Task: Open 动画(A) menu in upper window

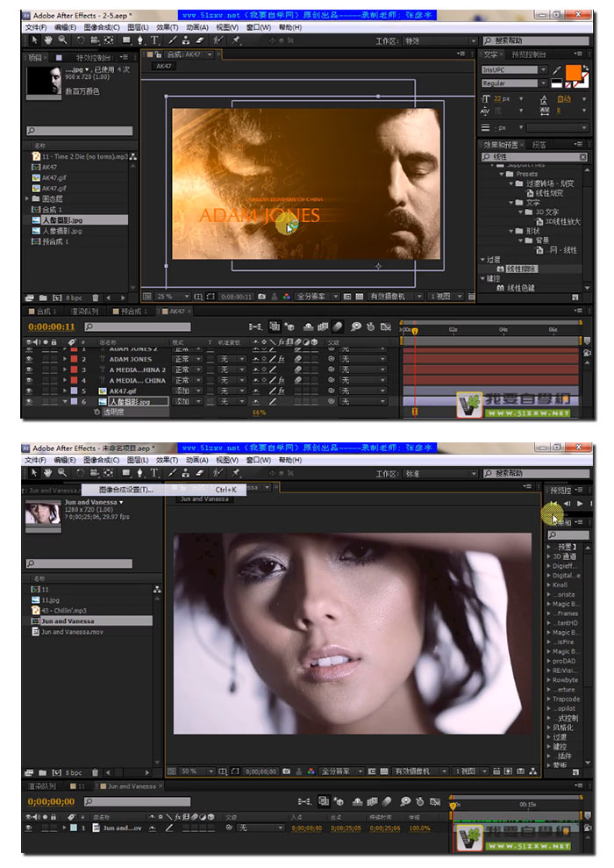Action: point(197,27)
